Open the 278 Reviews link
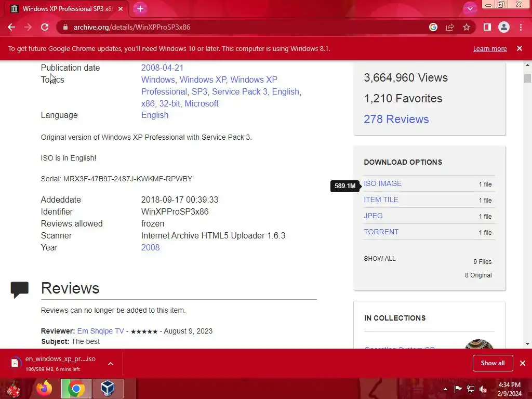This screenshot has height=399, width=532. [x=396, y=119]
